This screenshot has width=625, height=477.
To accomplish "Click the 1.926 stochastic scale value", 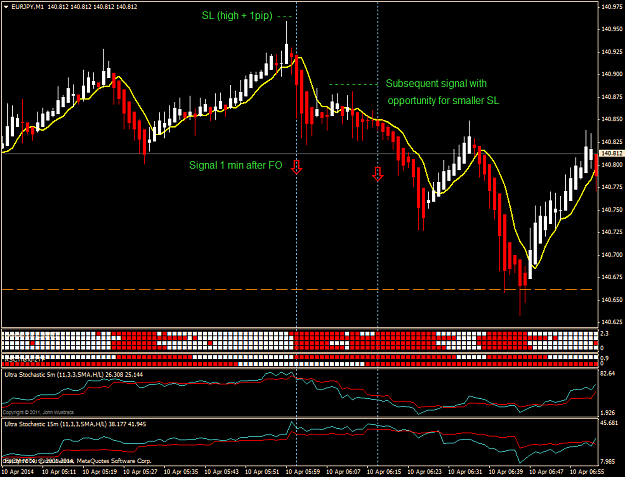I will tap(609, 413).
